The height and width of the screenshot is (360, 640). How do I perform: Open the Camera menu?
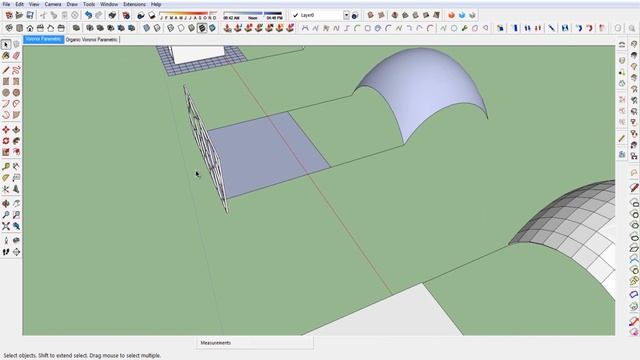(53, 4)
